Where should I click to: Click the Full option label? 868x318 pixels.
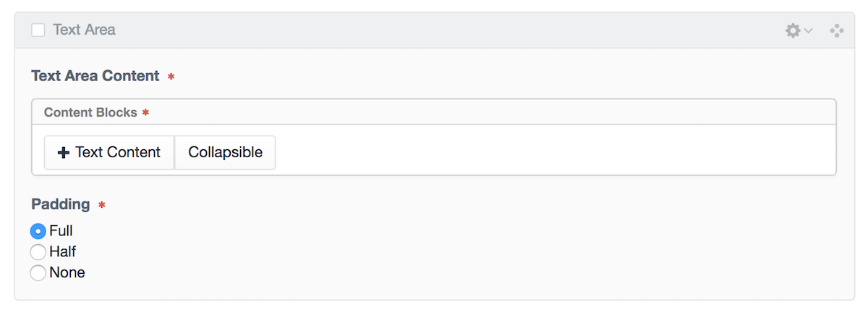pyautogui.click(x=61, y=231)
